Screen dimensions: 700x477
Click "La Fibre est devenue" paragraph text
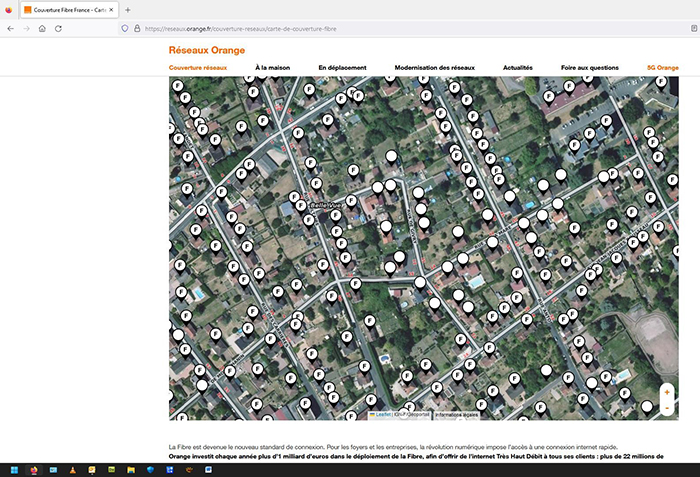click(393, 447)
